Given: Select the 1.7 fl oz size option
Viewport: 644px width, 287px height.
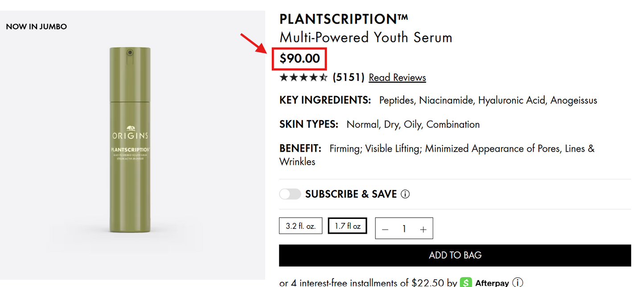Looking at the screenshot, I should click(x=347, y=226).
